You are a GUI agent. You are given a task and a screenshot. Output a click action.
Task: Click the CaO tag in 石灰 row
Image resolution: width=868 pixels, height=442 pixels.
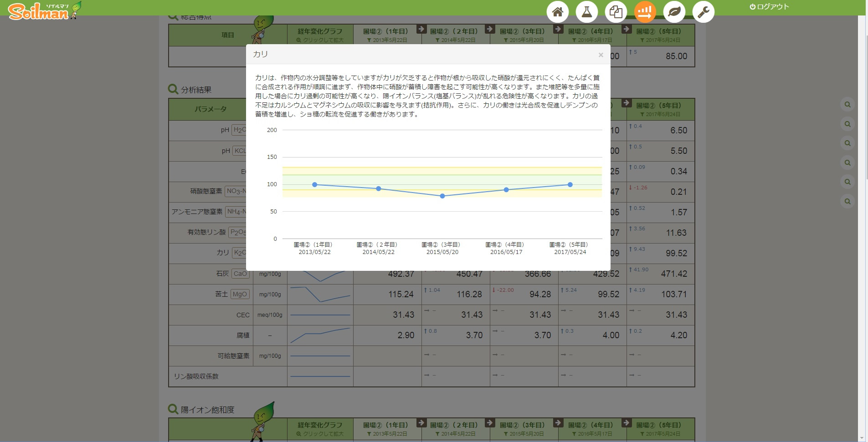tap(240, 274)
